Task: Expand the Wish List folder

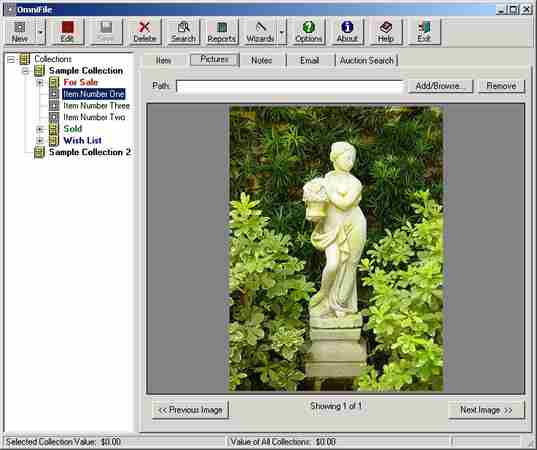Action: tap(40, 141)
